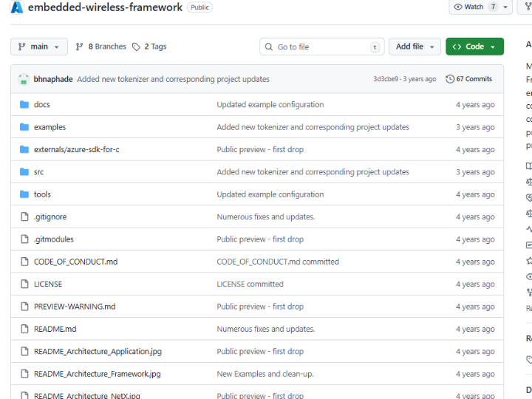
Task: Expand the green Code dropdown
Action: [474, 47]
